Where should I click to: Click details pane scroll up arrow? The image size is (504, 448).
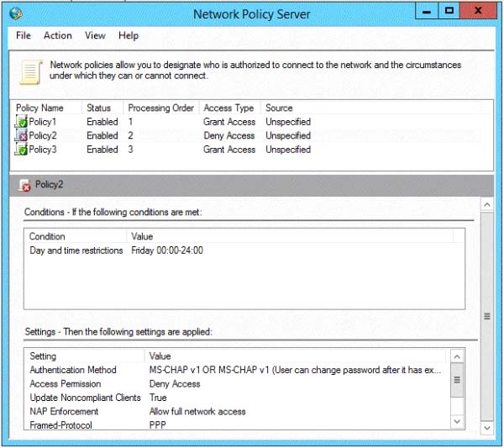click(x=487, y=204)
